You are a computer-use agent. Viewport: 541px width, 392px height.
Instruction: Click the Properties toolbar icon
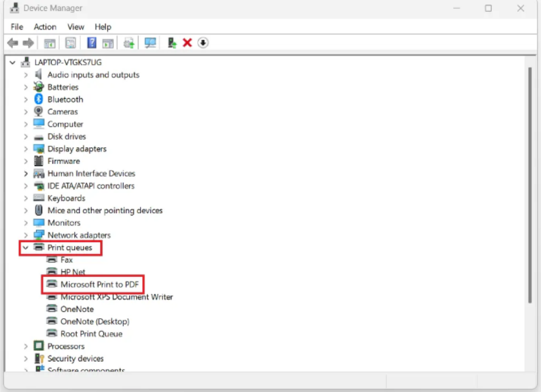71,43
